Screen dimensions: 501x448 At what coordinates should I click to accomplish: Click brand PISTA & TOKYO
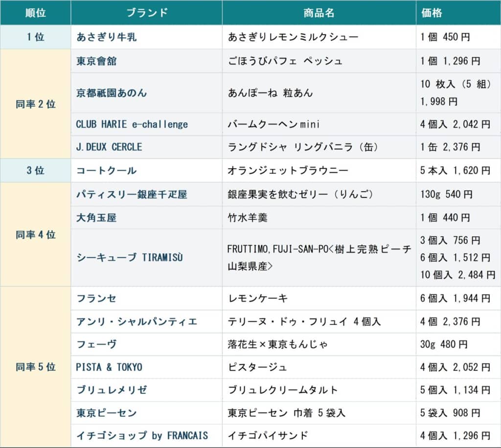coord(109,367)
